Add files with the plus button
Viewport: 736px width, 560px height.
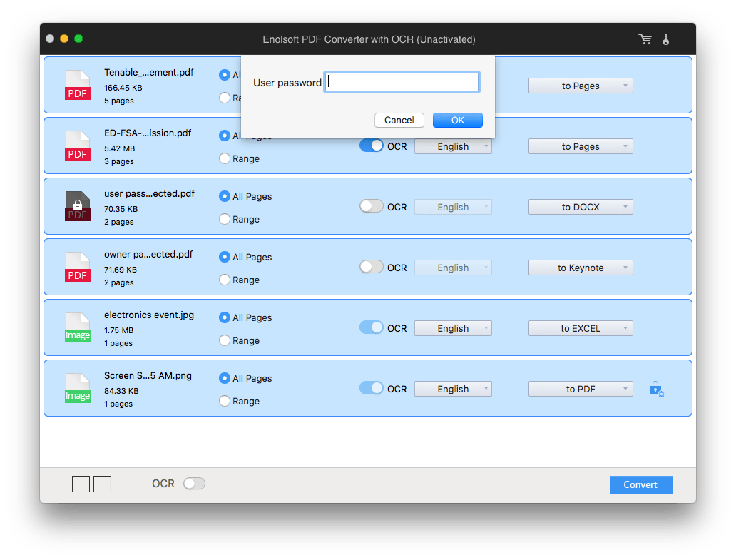(81, 484)
